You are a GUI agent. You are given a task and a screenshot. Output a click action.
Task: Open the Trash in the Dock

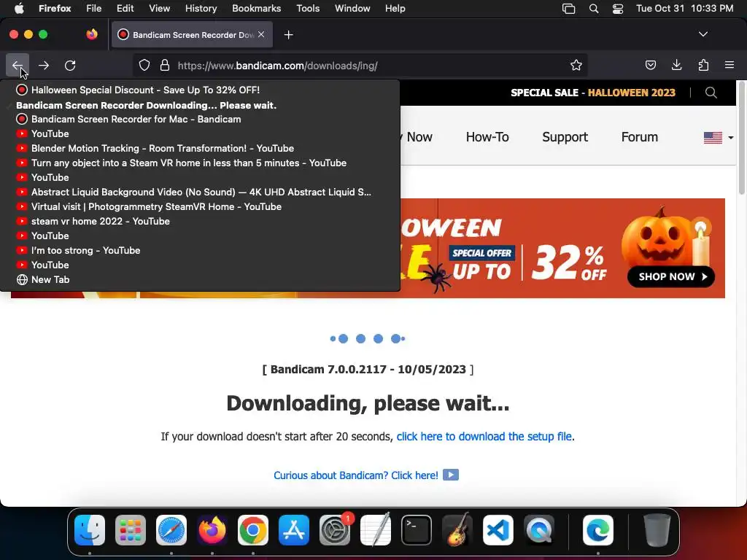657,530
